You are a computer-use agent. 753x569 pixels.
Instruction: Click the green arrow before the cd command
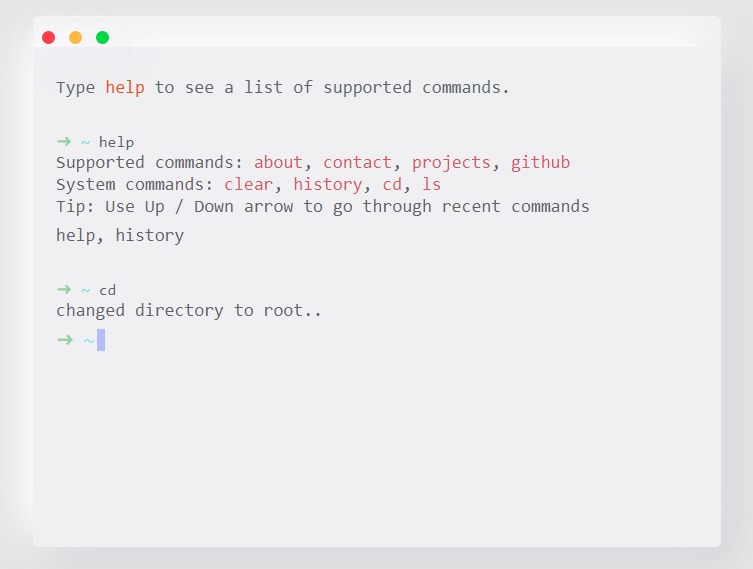(x=64, y=290)
